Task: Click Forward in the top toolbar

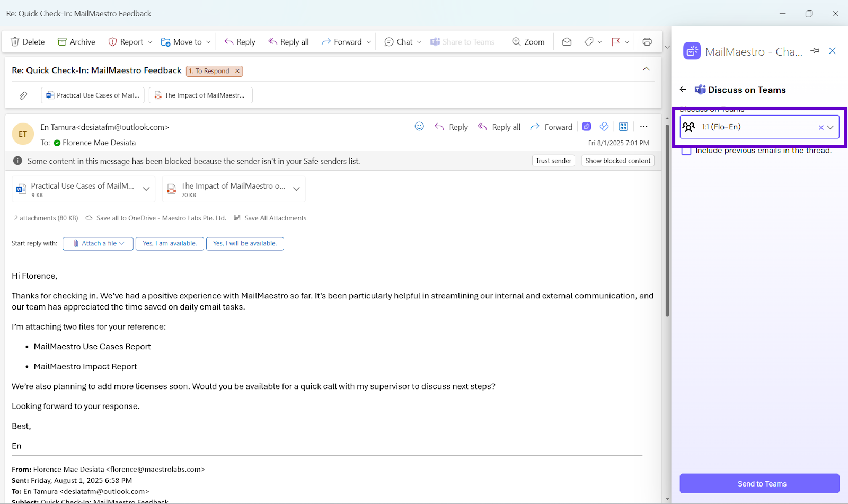Action: [x=342, y=42]
